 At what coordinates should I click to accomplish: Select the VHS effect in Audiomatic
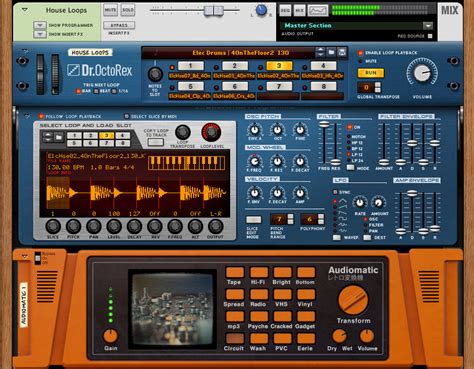click(x=282, y=294)
